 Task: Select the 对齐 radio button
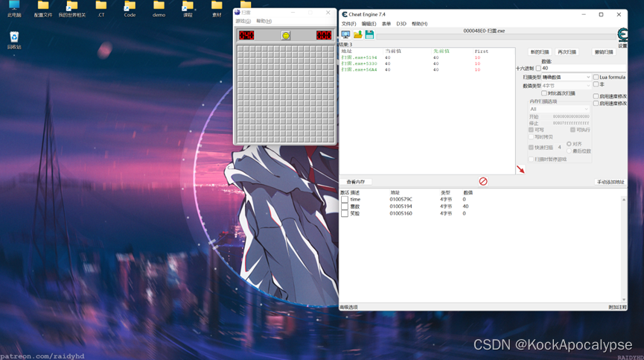[x=569, y=144]
